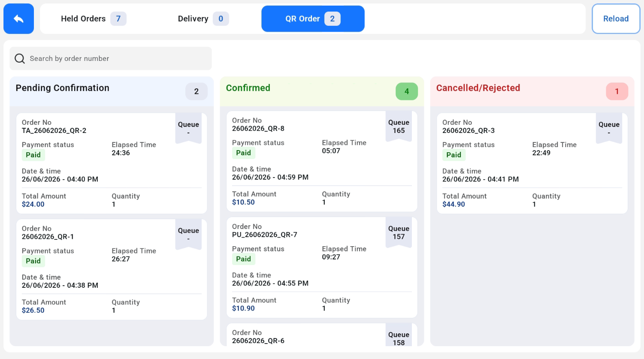
Task: Focus the Search by order number field
Action: coord(111,58)
